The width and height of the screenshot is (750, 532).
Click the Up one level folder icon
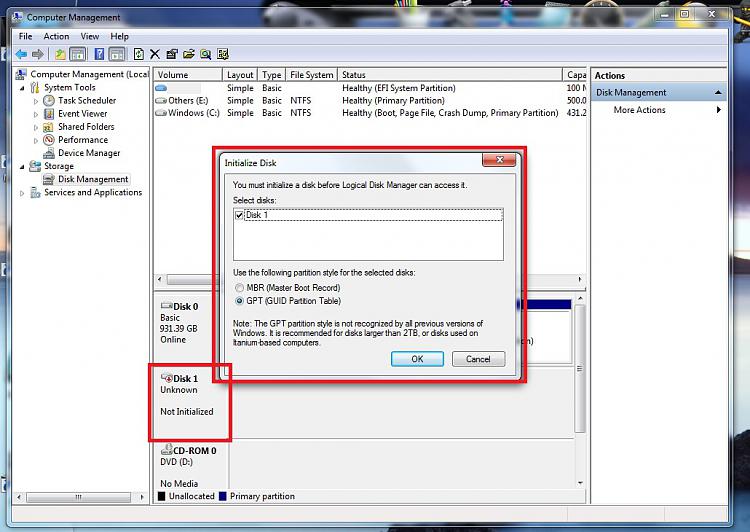coord(60,54)
